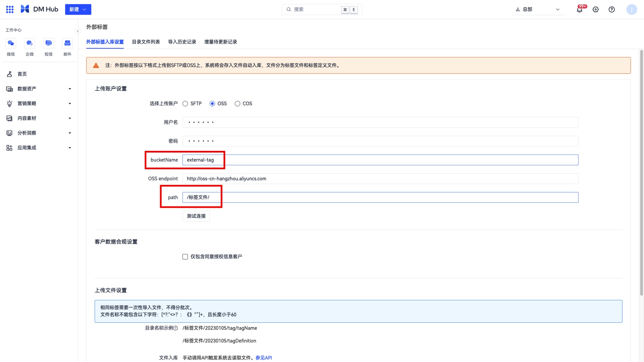644x362 pixels.
Task: Click the 营销策略 lightbulb icon
Action: (9, 104)
